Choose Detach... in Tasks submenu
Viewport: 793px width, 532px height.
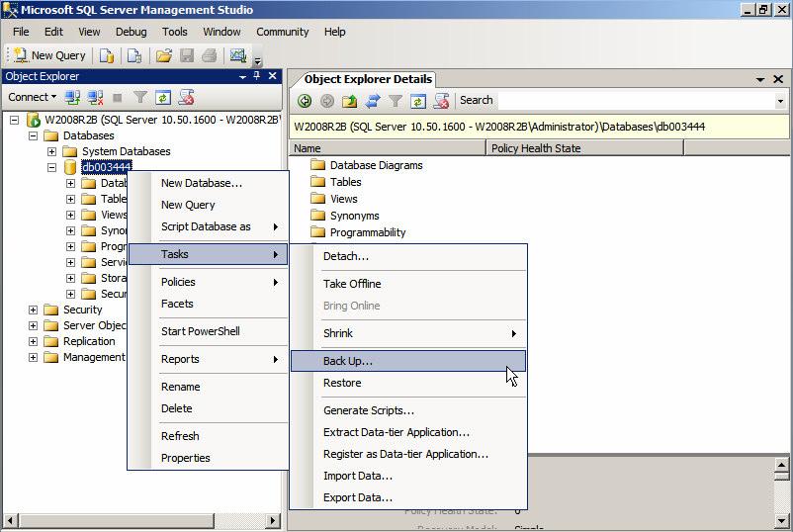[x=408, y=256]
